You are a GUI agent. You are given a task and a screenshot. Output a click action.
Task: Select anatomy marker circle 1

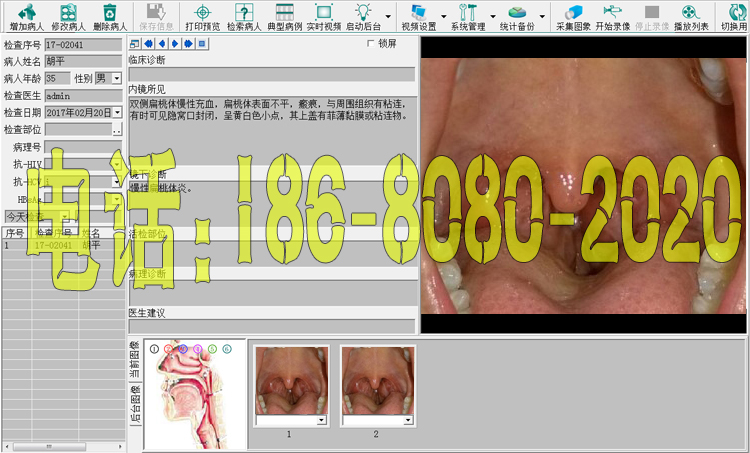pyautogui.click(x=154, y=349)
